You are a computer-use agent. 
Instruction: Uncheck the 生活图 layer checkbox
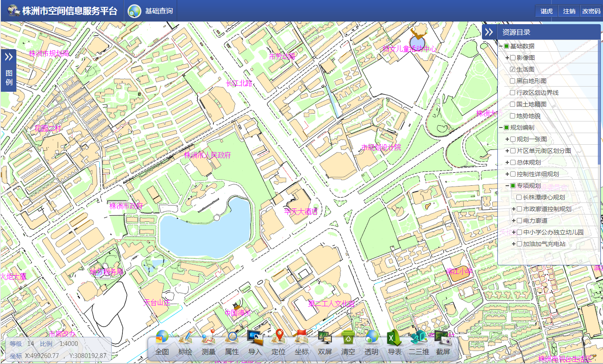(512, 69)
